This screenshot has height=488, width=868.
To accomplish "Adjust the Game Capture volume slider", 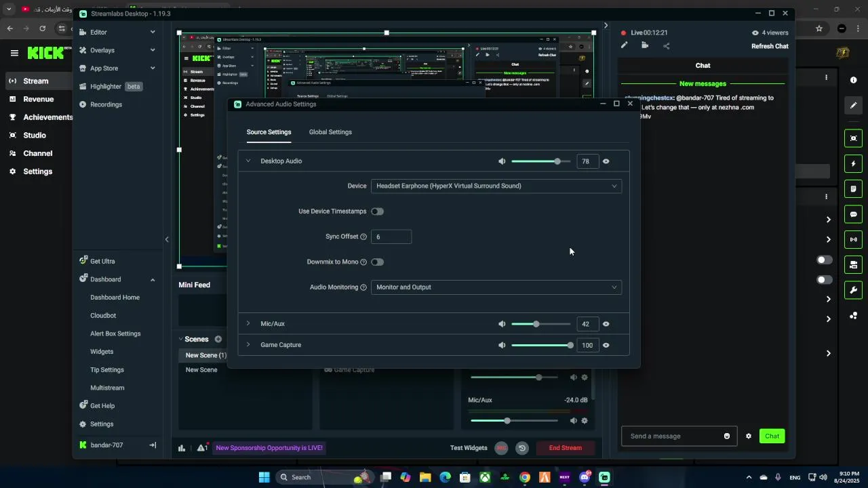I will click(x=542, y=345).
